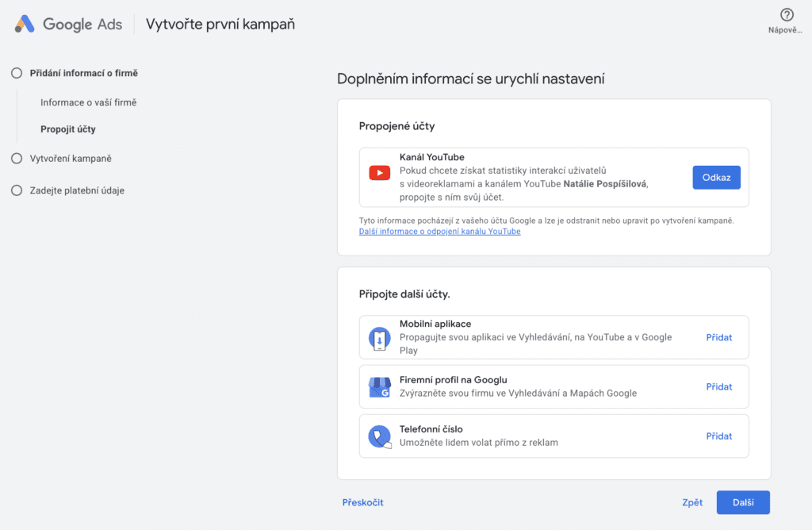Click the phone number icon
Screen dimensions: 812x530
pos(379,436)
